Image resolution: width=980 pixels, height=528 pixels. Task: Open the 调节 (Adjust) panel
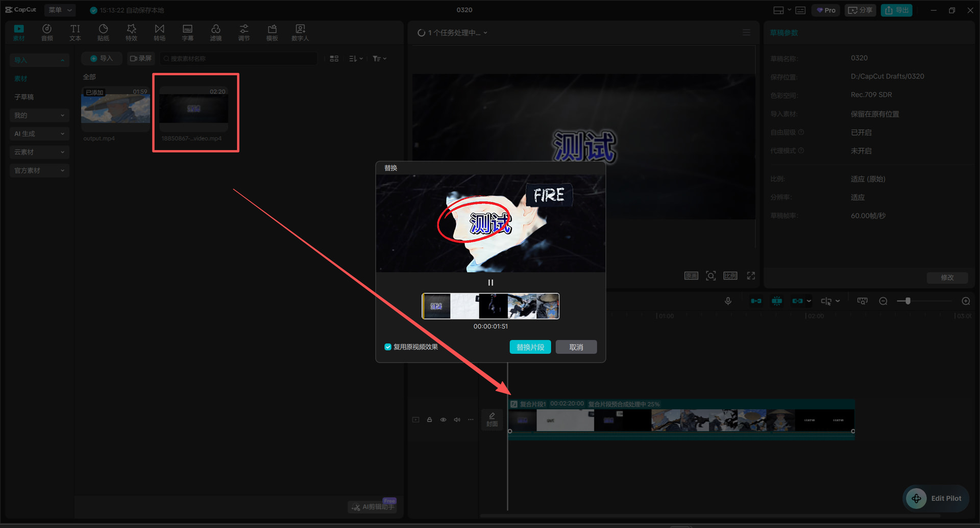[x=244, y=32]
